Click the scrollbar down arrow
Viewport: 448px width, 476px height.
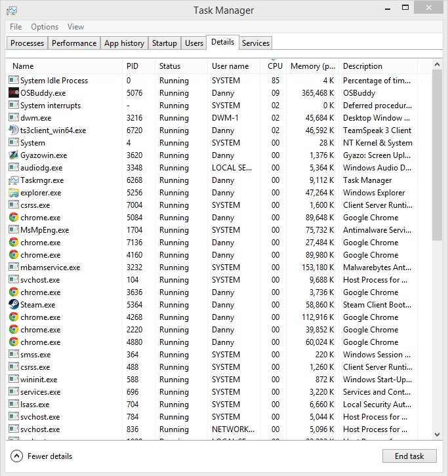(x=437, y=435)
